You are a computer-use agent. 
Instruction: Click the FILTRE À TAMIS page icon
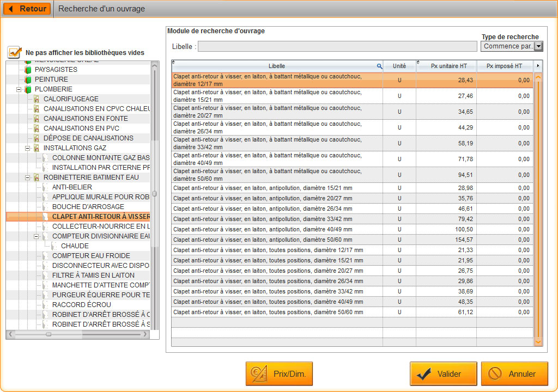(45, 275)
